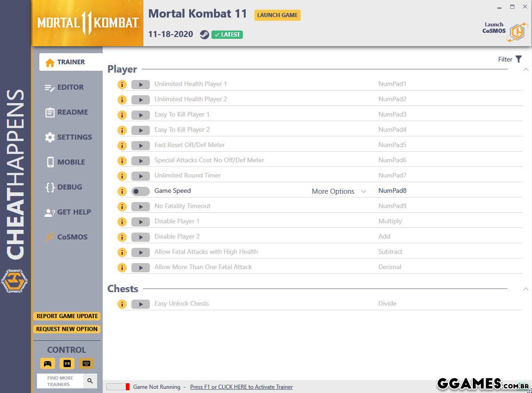Switch to the Settings tab
Viewport: 532px width, 393px height.
(x=74, y=137)
